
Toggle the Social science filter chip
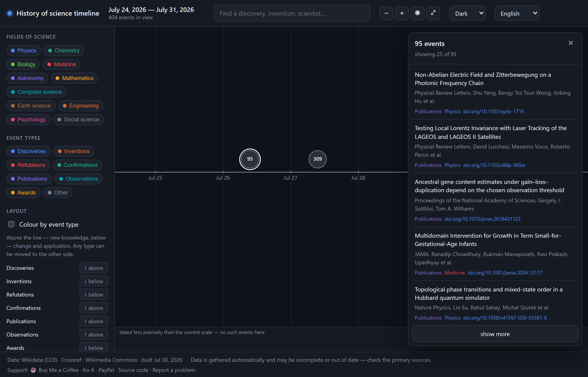(x=78, y=120)
